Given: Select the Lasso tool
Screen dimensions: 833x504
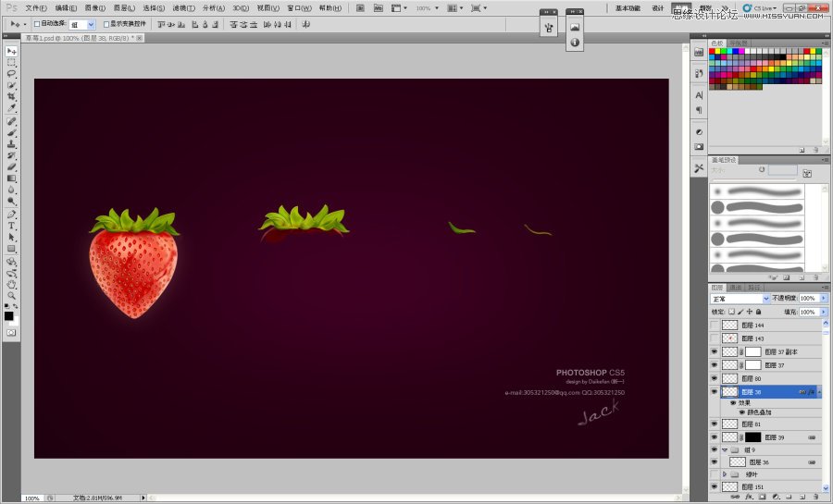Looking at the screenshot, I should (x=12, y=74).
